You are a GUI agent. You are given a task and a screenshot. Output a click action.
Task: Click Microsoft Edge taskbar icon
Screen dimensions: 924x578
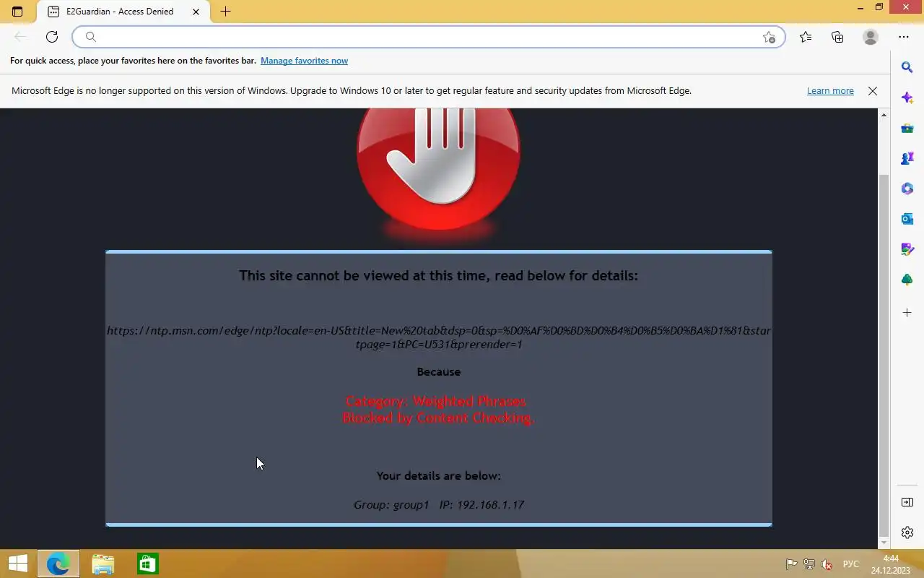click(x=58, y=564)
